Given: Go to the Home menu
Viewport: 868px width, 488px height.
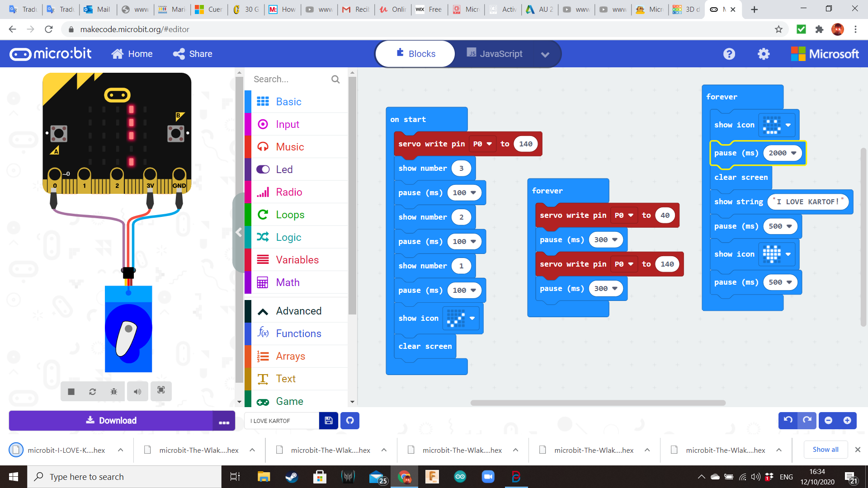Looking at the screenshot, I should (132, 54).
